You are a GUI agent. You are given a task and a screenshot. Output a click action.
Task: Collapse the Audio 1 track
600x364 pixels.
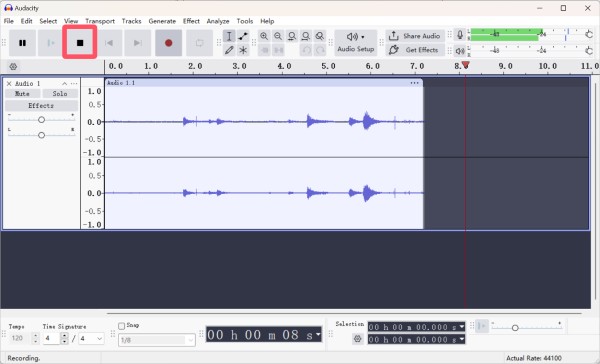tap(64, 83)
